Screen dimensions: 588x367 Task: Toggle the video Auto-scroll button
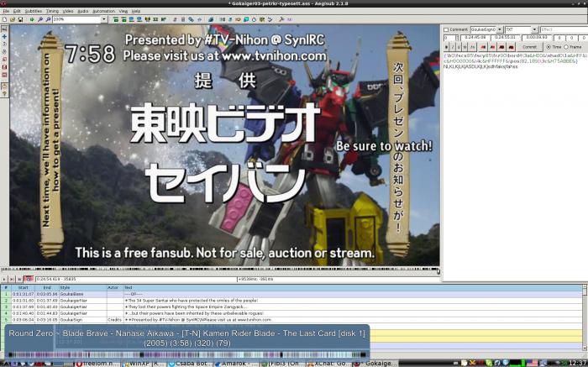tap(29, 279)
